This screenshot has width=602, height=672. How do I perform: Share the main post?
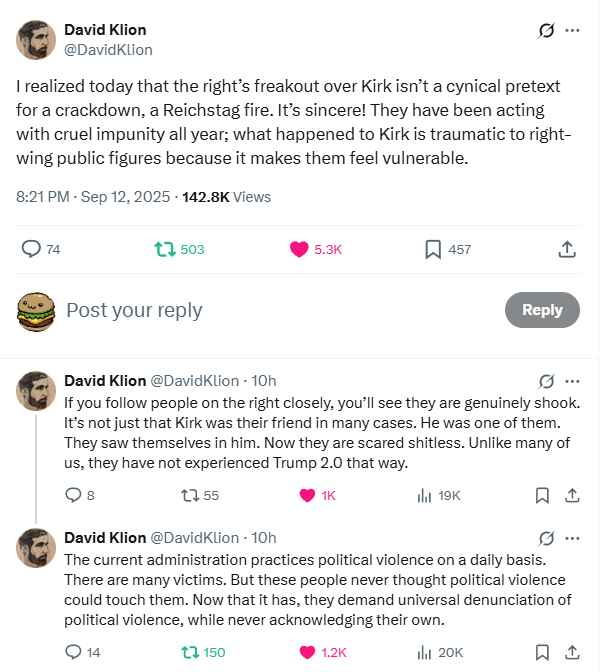[x=566, y=249]
